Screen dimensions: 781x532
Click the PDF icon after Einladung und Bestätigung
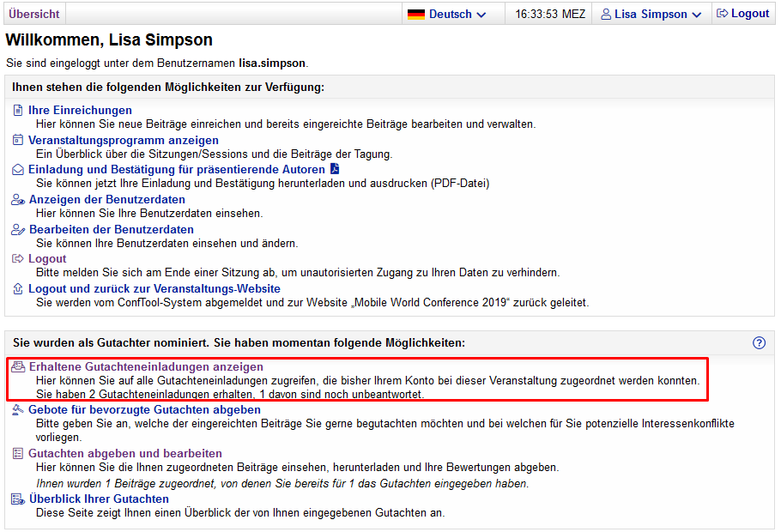click(335, 169)
